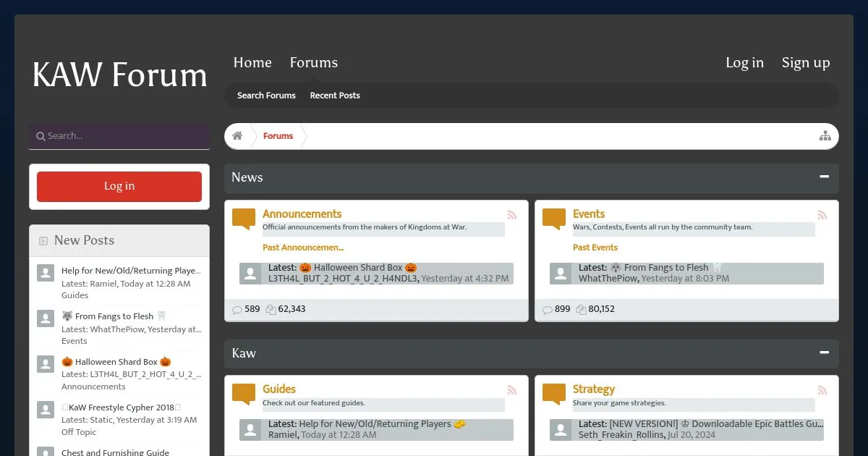The width and height of the screenshot is (868, 456).
Task: Click the KAW Forum site logo
Action: pos(120,75)
